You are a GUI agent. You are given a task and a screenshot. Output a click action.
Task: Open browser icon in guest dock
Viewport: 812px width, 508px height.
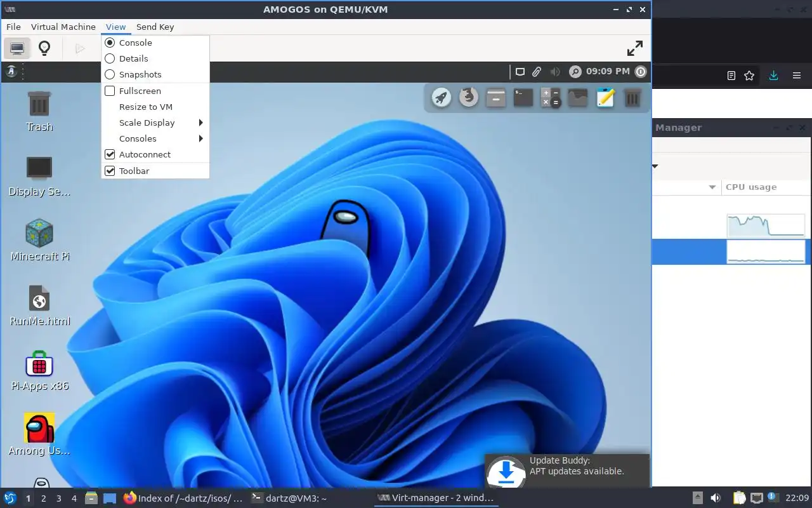469,97
